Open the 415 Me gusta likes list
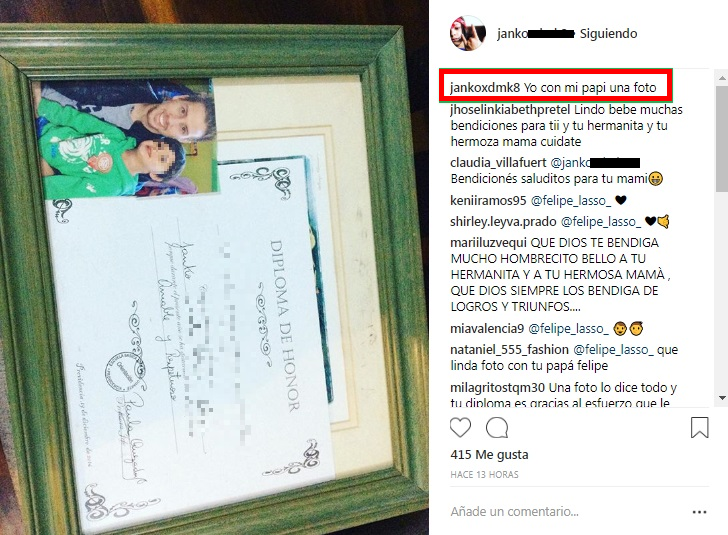This screenshot has width=728, height=535. coord(489,454)
